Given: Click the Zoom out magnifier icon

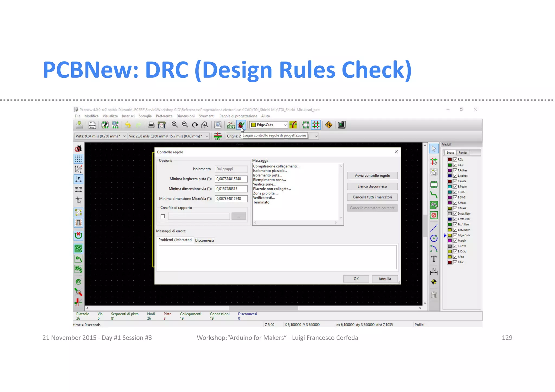Looking at the screenshot, I should (185, 125).
